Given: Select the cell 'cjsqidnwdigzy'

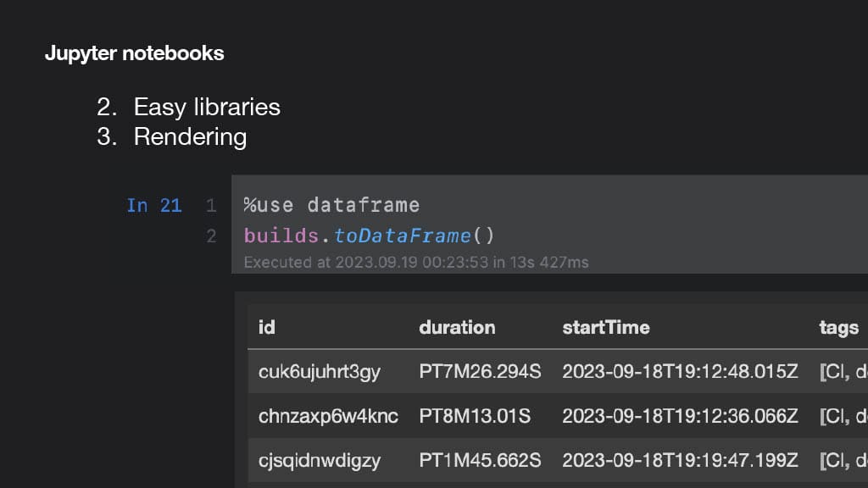Looking at the screenshot, I should click(320, 461).
